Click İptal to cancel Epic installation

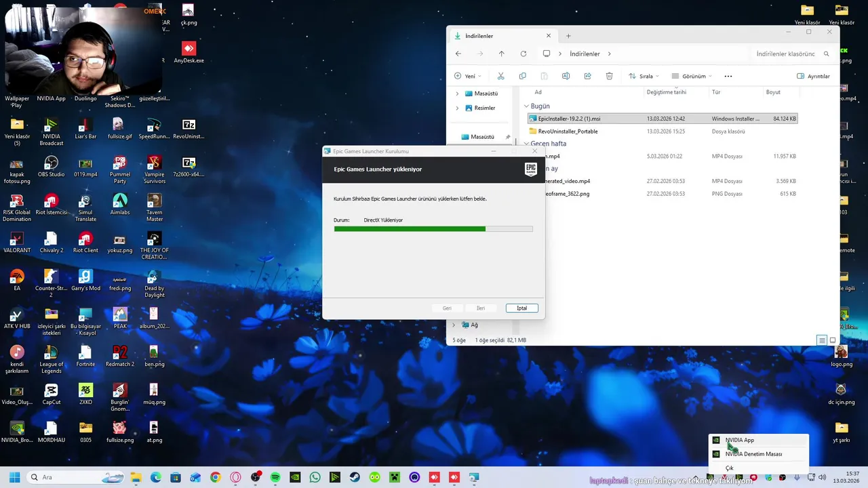522,308
